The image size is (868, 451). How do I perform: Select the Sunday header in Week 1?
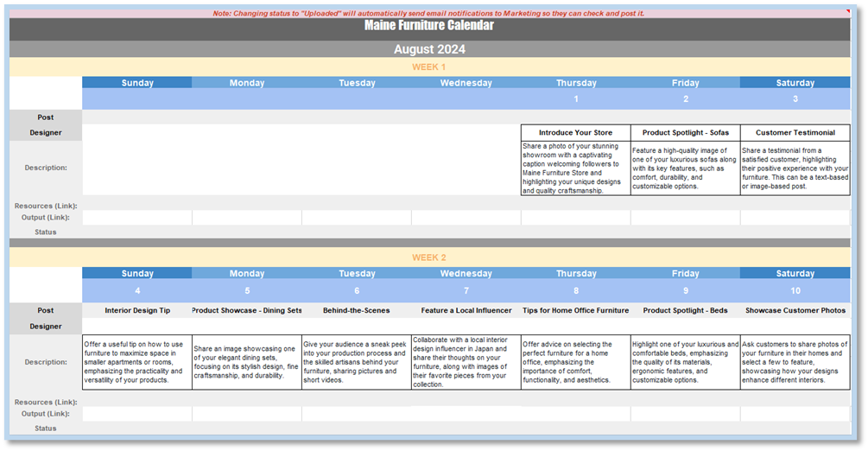click(x=137, y=83)
